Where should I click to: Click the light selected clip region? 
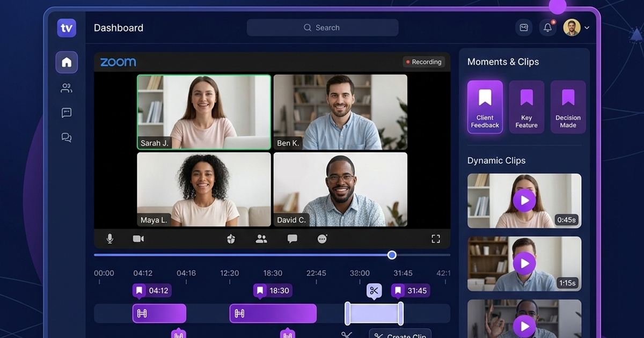pos(374,313)
